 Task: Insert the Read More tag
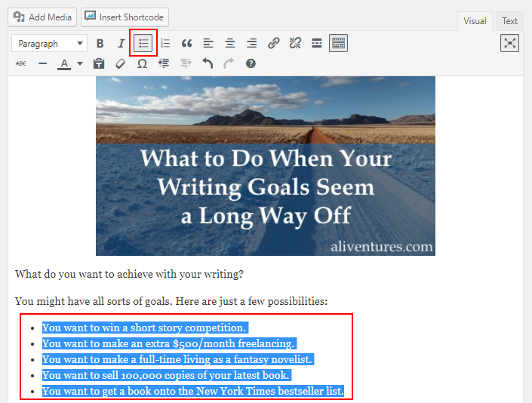tap(317, 44)
